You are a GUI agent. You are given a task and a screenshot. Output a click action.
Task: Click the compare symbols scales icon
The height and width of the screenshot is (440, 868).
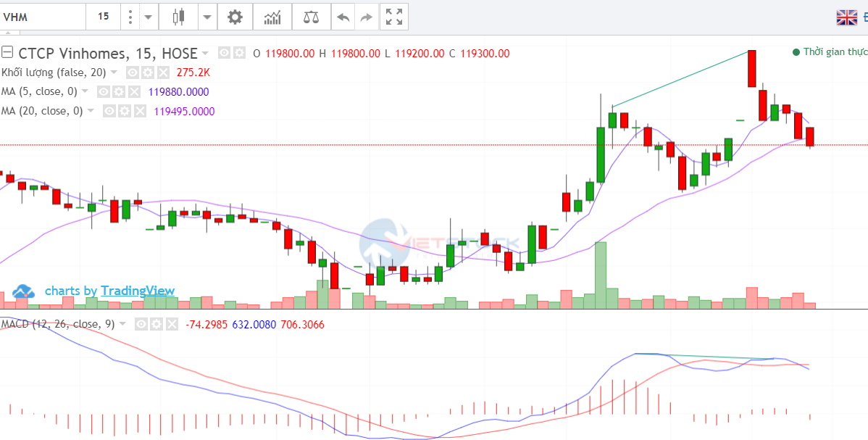[x=311, y=17]
